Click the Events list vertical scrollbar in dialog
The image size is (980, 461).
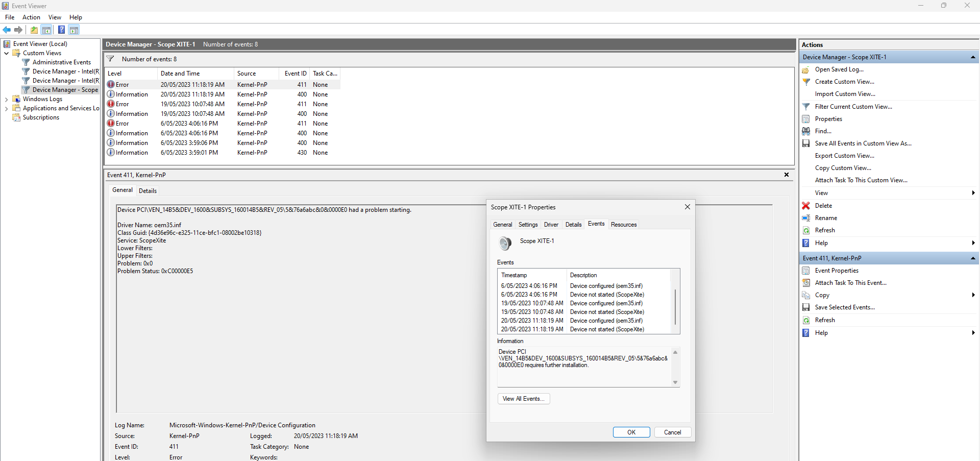click(675, 307)
